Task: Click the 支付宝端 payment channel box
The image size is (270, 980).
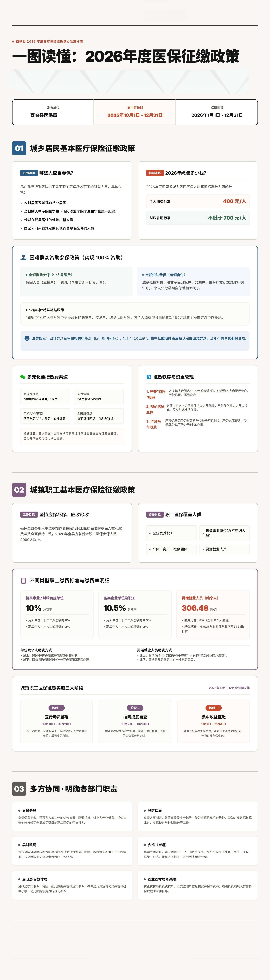Action: coord(99,396)
